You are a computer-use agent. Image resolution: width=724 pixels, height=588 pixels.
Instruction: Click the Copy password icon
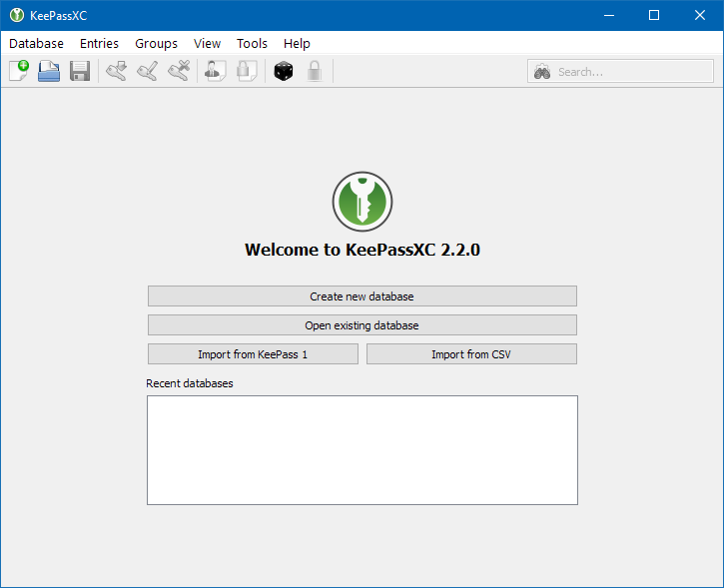click(x=246, y=71)
